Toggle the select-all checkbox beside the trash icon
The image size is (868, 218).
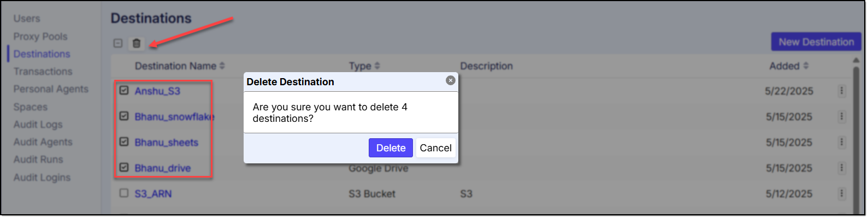[x=118, y=43]
